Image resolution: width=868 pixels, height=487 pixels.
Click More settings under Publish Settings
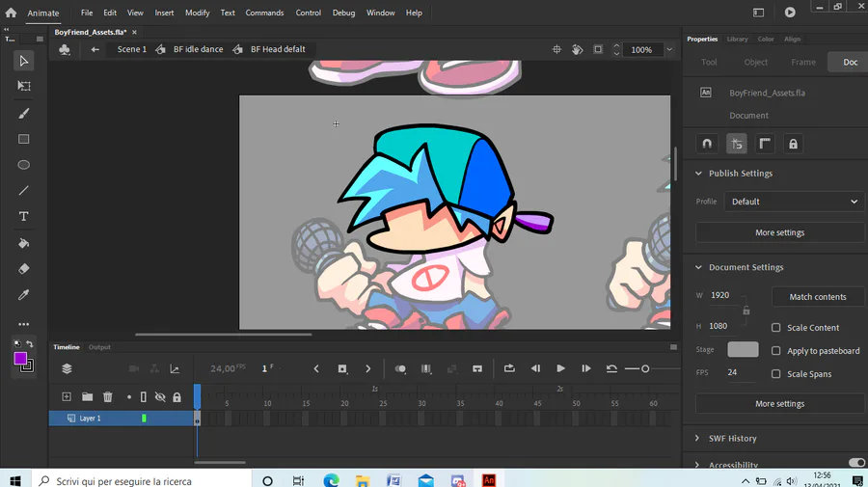coord(779,232)
